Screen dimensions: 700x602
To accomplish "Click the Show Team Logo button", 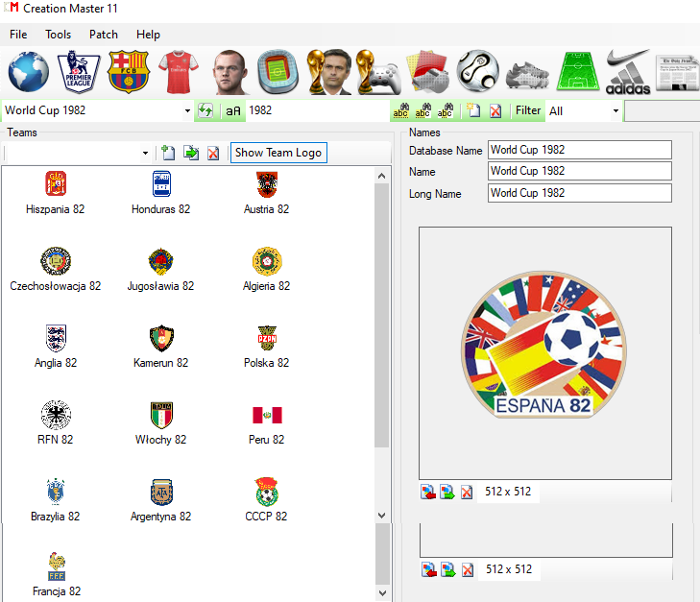I will tap(278, 153).
